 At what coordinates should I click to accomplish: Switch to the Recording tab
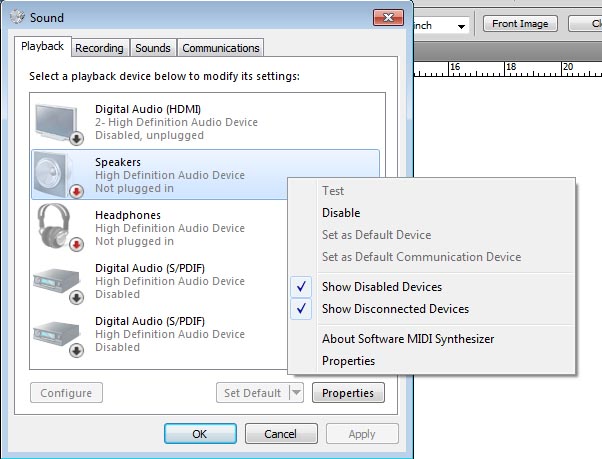click(x=99, y=48)
